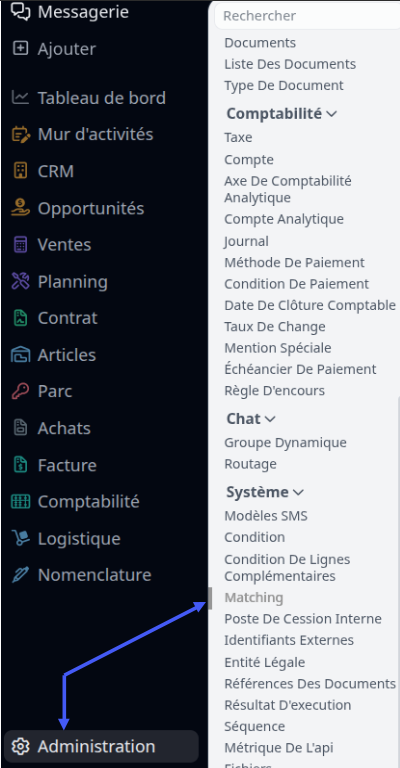Open the Parc key icon

tap(21, 391)
